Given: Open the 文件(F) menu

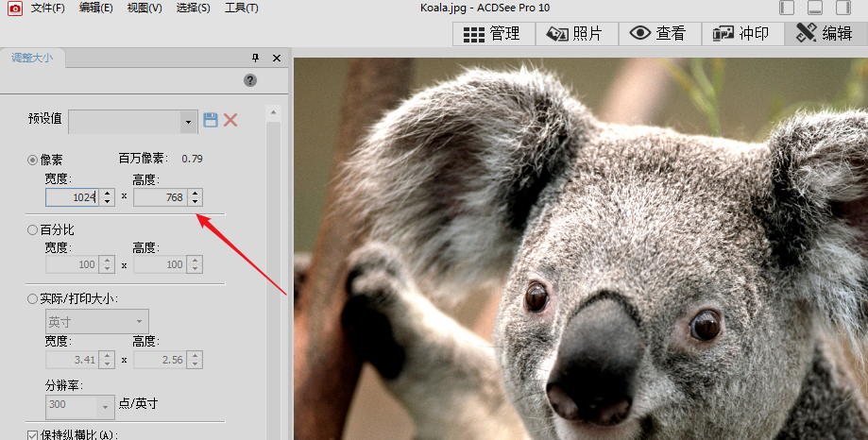Looking at the screenshot, I should click(x=47, y=8).
